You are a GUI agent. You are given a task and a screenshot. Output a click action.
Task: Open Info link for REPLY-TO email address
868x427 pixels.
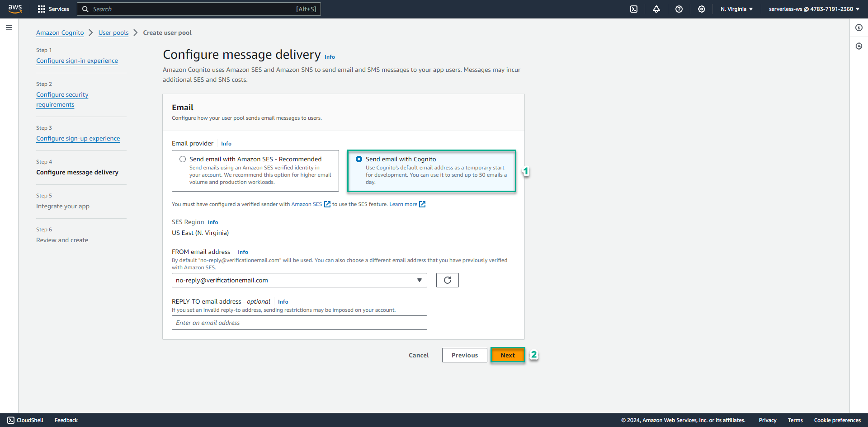283,302
